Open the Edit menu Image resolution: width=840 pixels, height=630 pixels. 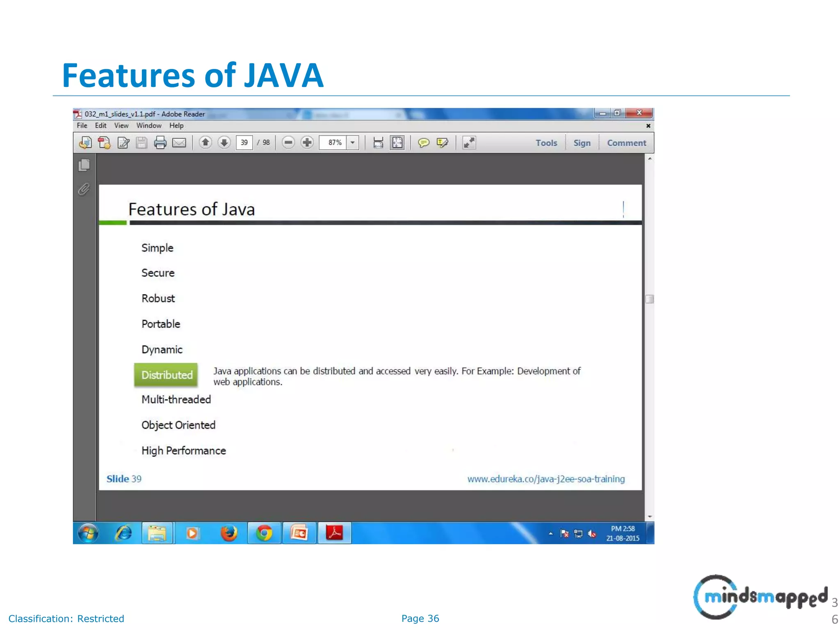pyautogui.click(x=100, y=126)
